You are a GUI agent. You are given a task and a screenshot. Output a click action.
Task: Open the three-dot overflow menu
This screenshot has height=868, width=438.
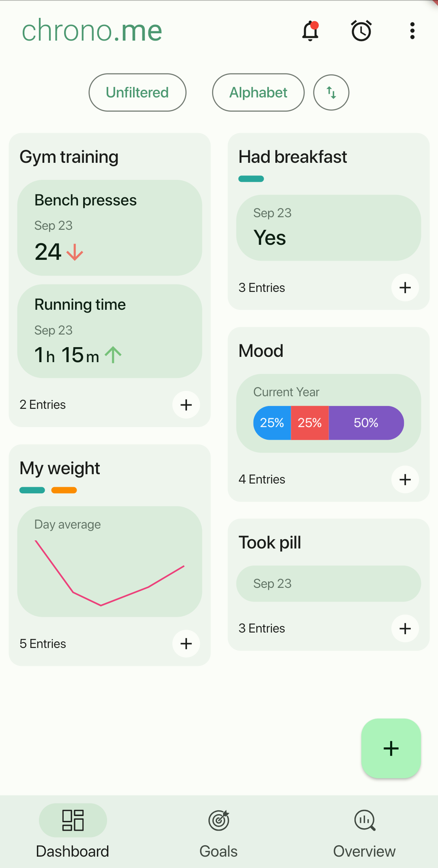click(412, 31)
